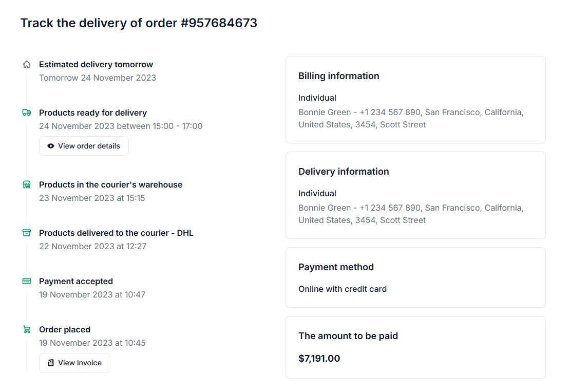Screen dimensions: 569x392
Task: Open View order details
Action: click(84, 146)
